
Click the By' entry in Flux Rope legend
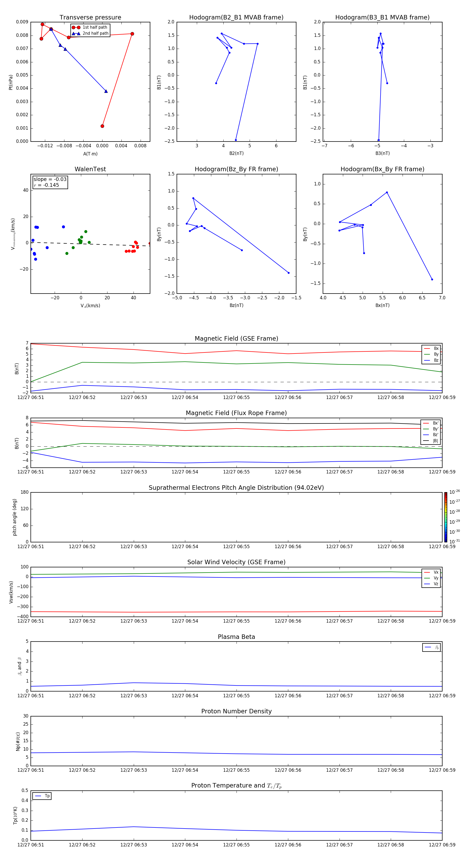coord(431,429)
